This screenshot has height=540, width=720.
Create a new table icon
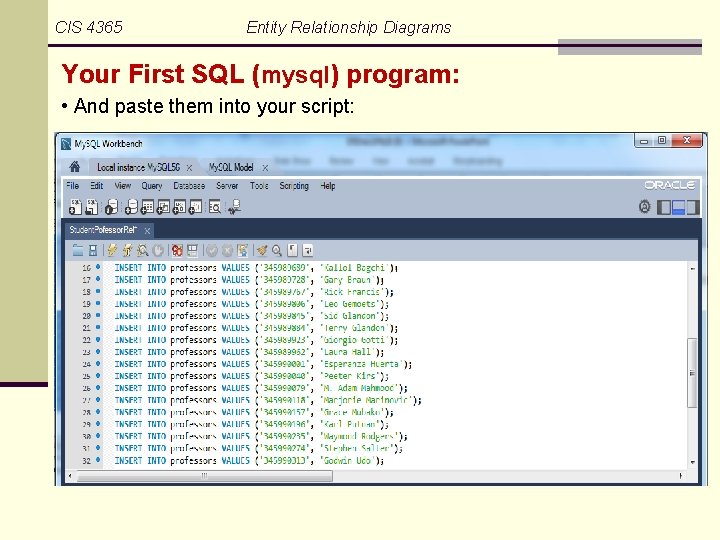(147, 207)
